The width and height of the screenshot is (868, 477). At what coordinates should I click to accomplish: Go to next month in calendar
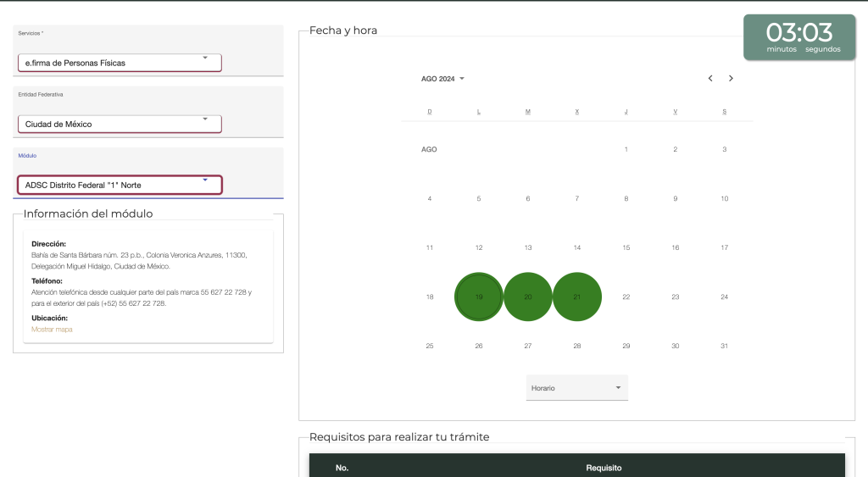(x=731, y=79)
